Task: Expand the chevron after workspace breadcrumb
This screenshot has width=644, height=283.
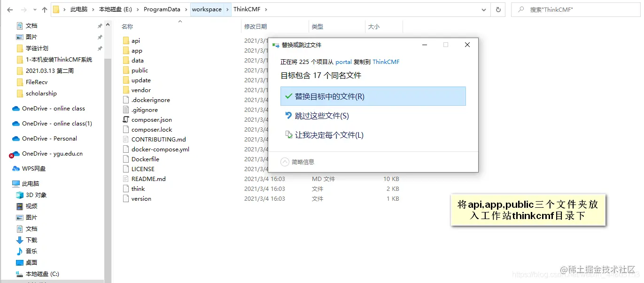Action: click(228, 9)
